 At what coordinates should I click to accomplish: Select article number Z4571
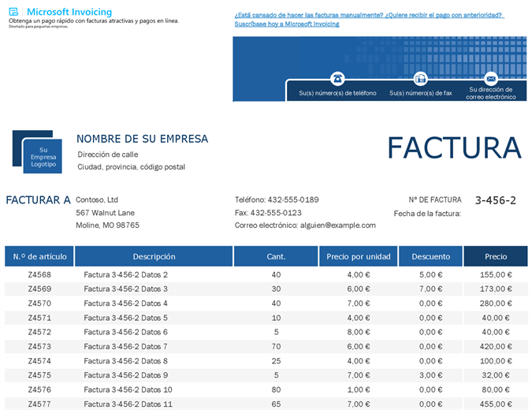[x=39, y=318]
